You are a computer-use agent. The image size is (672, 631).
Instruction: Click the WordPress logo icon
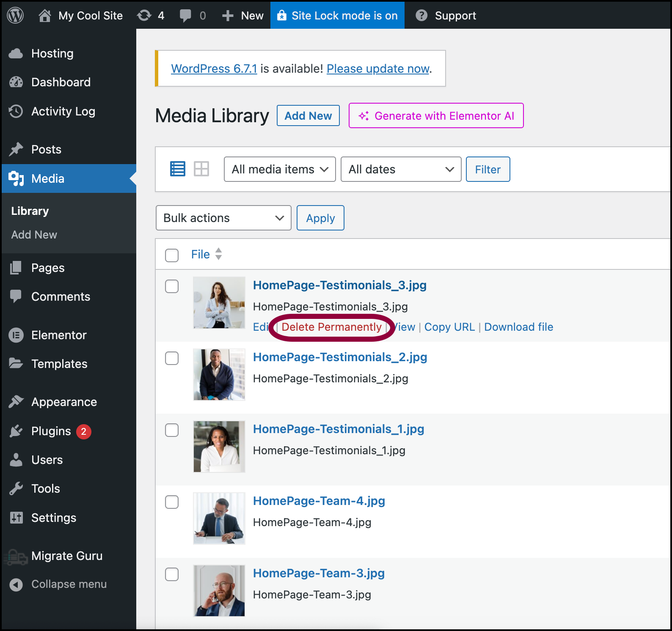tap(15, 16)
